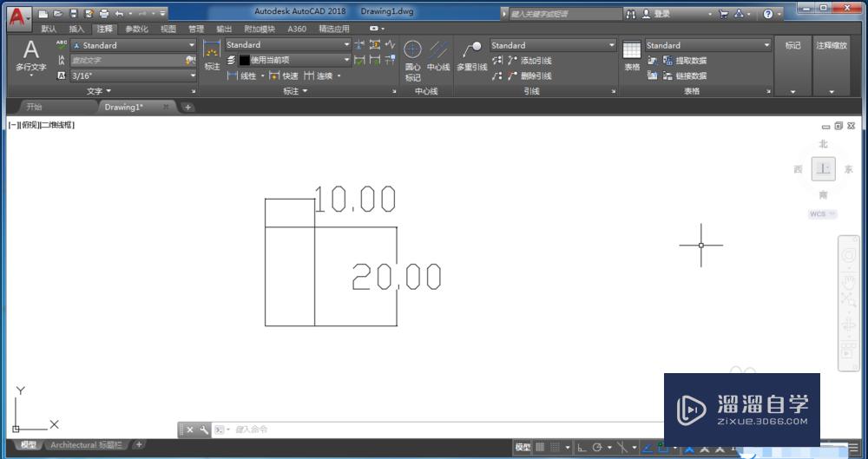Click the binoculars search icon
Image resolution: width=868 pixels, height=459 pixels.
tap(630, 14)
